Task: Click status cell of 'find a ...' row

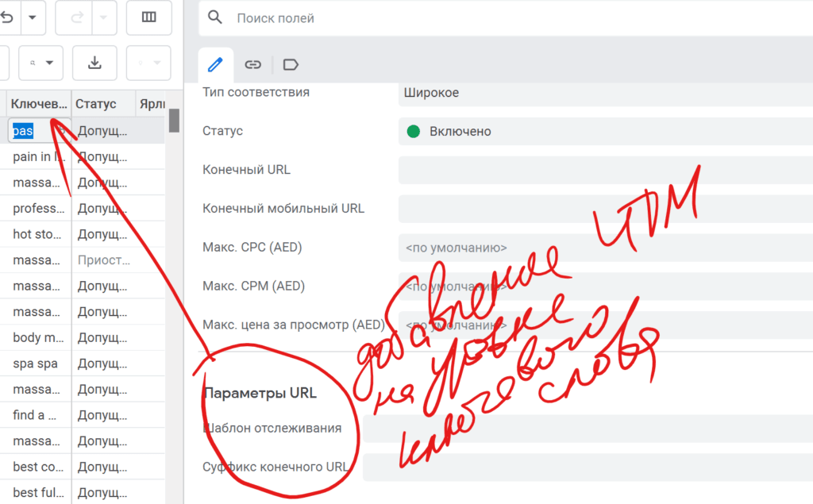Action: (x=104, y=415)
